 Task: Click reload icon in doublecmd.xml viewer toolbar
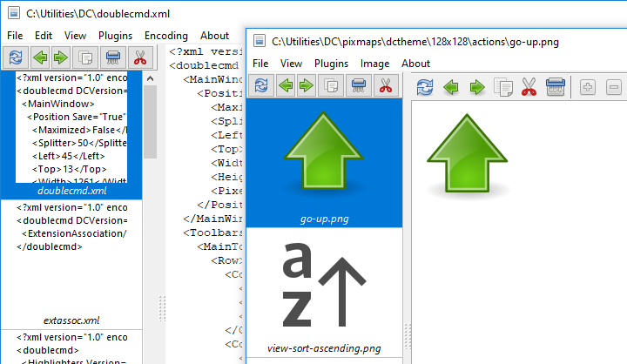click(16, 57)
